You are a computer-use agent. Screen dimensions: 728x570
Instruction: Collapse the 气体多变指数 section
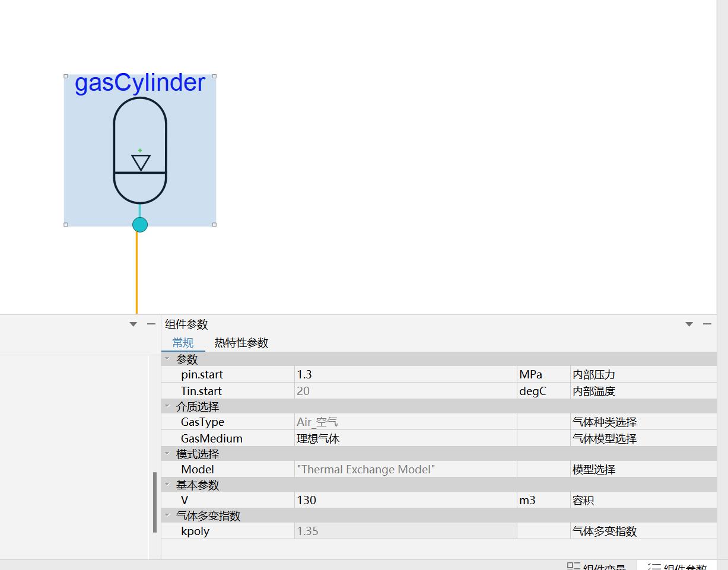point(167,515)
